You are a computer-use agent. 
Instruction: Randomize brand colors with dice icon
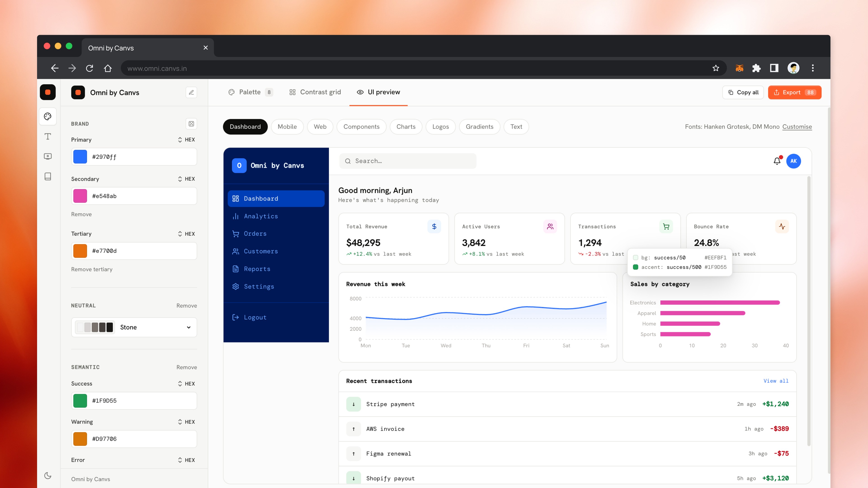(x=191, y=124)
